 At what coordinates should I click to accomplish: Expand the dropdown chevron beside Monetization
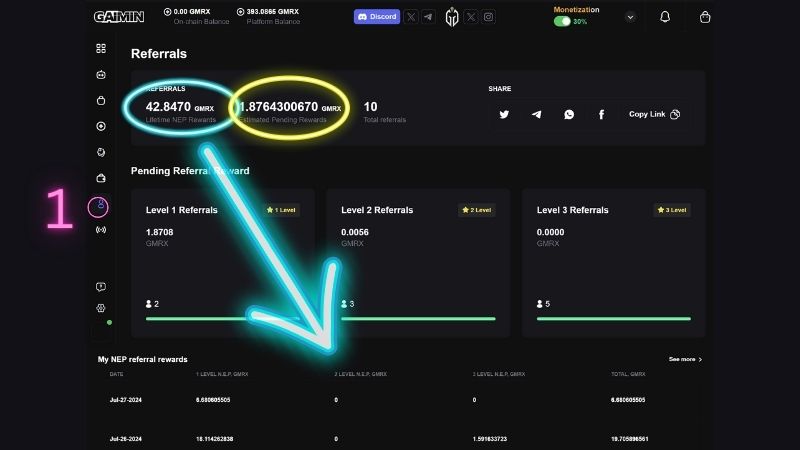coord(630,17)
